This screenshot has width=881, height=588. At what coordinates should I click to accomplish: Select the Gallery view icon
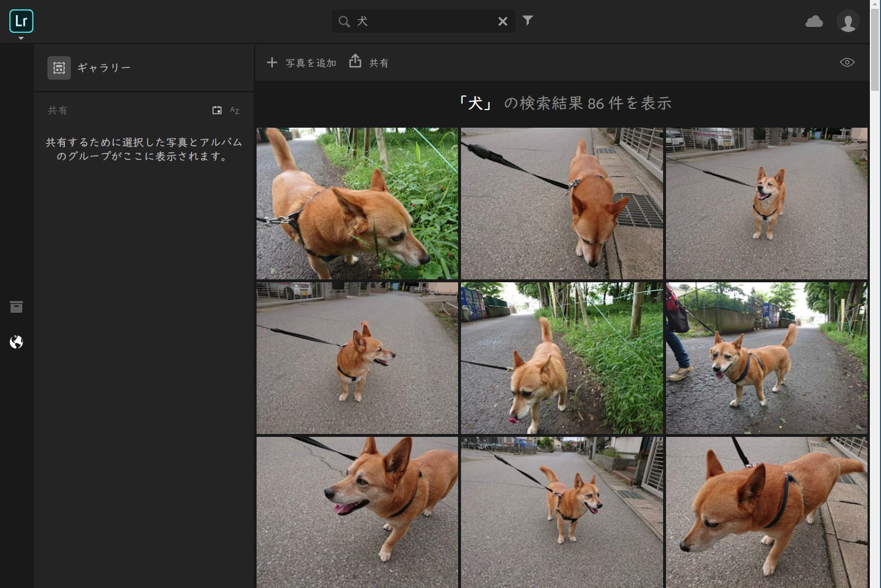[59, 67]
